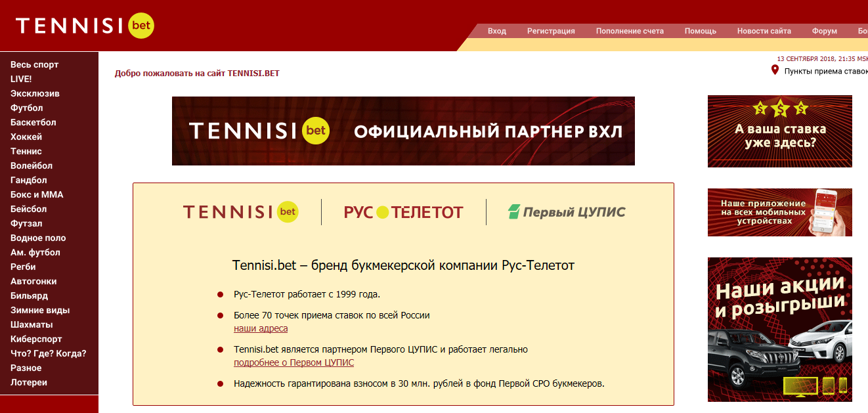Select Баскетбол in sidebar

click(x=33, y=122)
